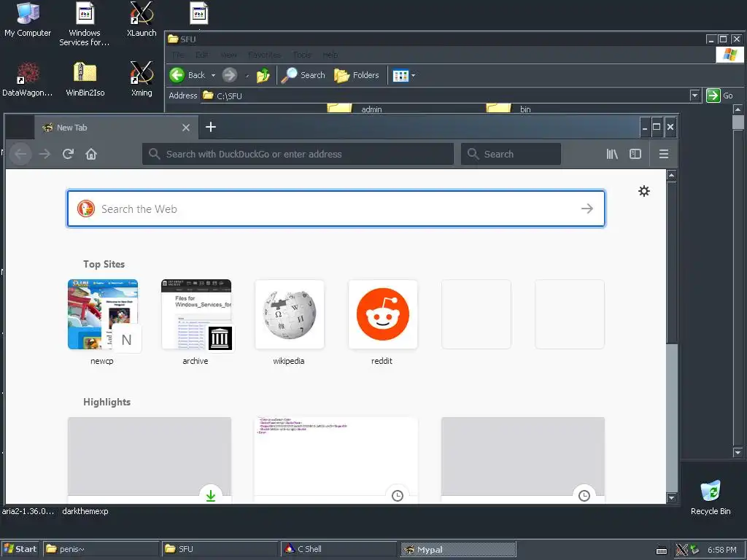Switch to Mypal taskbar button
The height and width of the screenshot is (560, 747).
tap(457, 549)
